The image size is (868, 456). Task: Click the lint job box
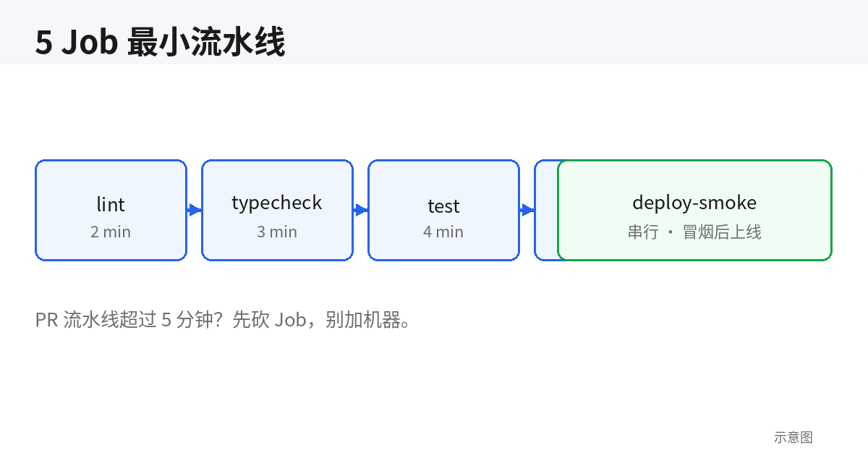click(x=111, y=210)
